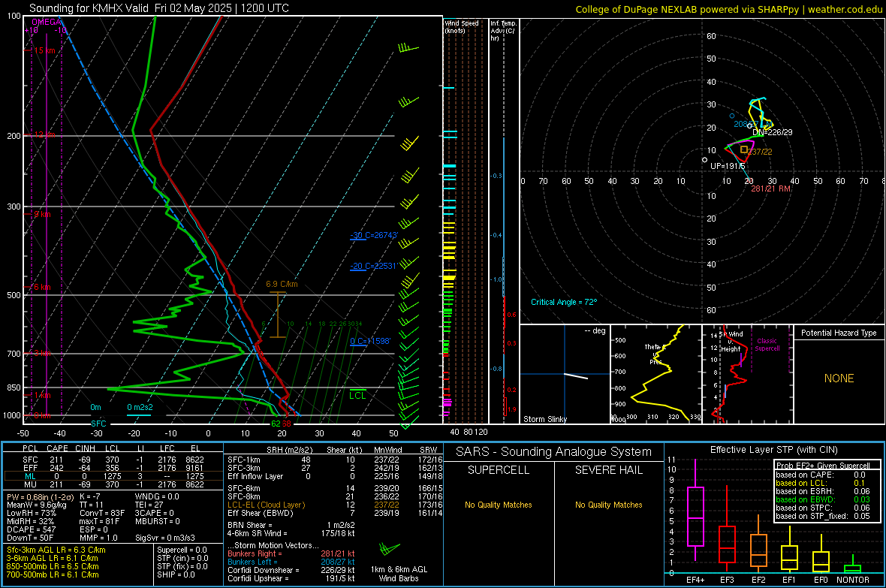
Task: Select the OMEGA label on the skew-T
Action: tap(47, 22)
